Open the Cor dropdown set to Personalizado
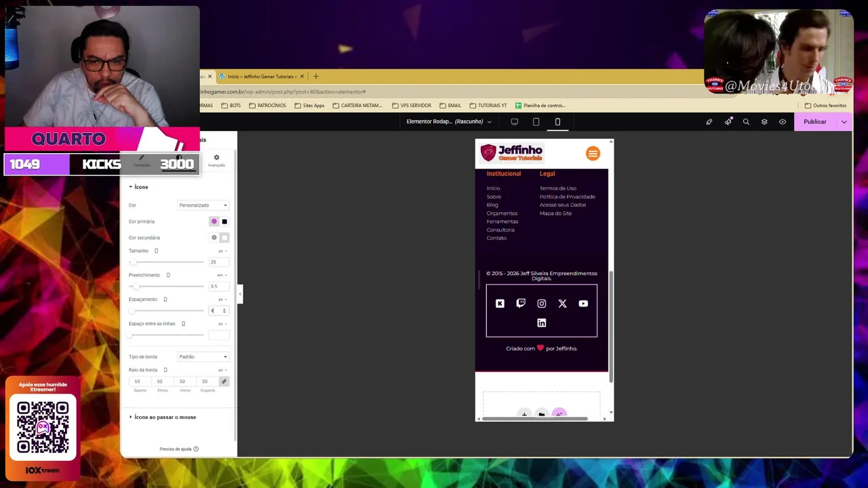The image size is (868, 488). pos(203,205)
